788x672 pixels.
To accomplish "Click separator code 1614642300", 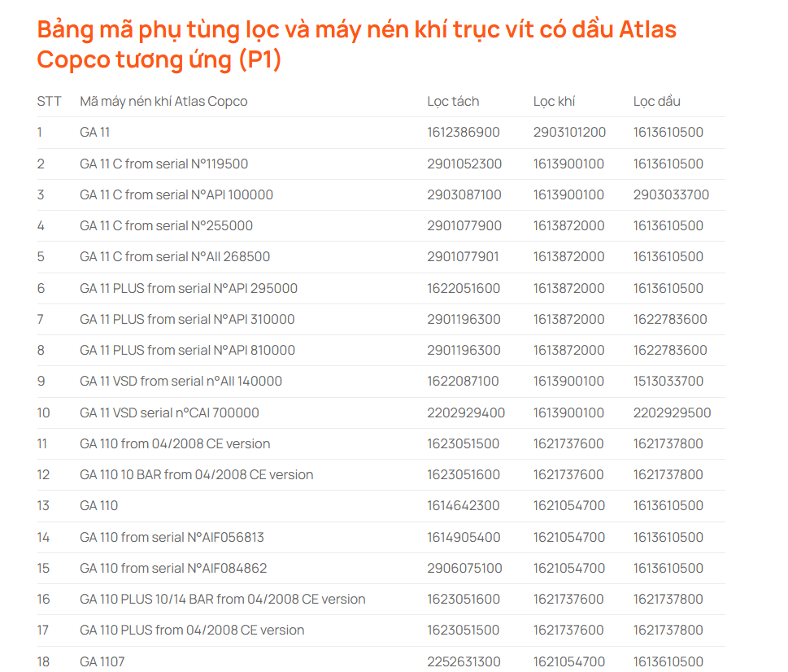I will pos(464,506).
